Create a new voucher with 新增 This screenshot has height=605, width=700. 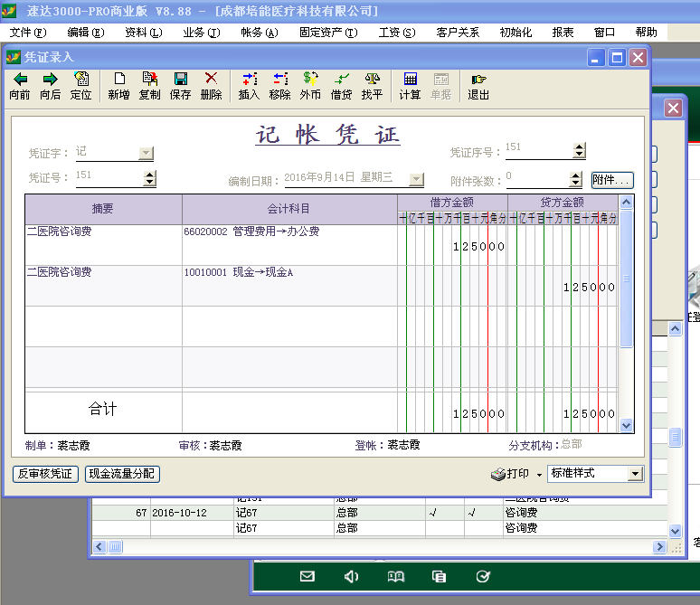coord(118,86)
